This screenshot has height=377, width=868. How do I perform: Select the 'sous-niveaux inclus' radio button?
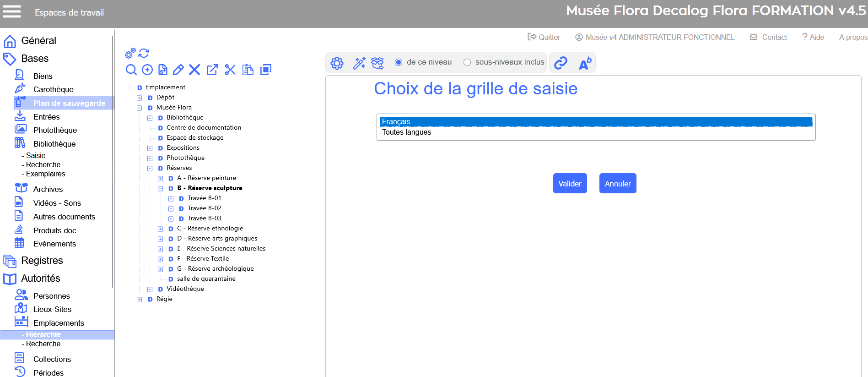tap(467, 62)
